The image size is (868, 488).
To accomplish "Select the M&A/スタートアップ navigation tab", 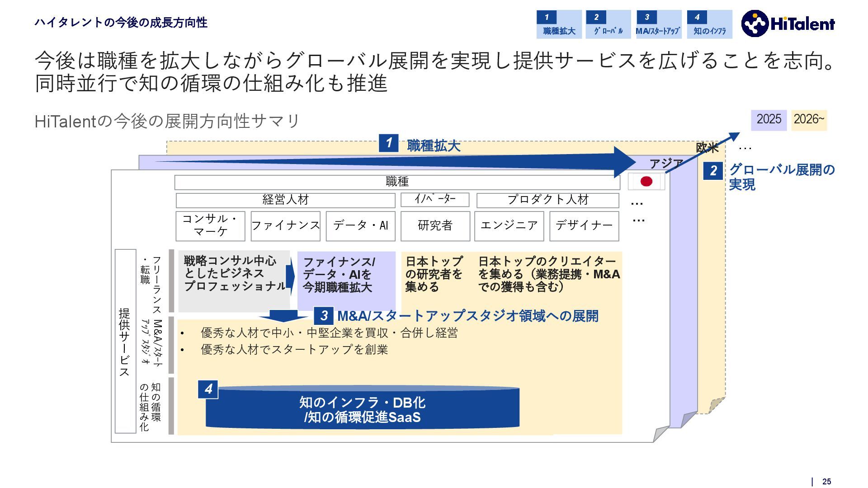I will pos(658,24).
